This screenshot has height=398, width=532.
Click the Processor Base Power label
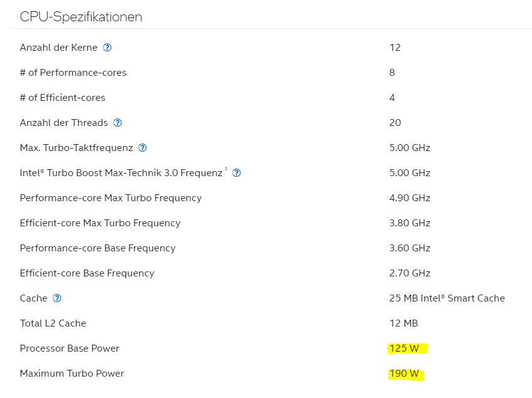click(x=70, y=348)
